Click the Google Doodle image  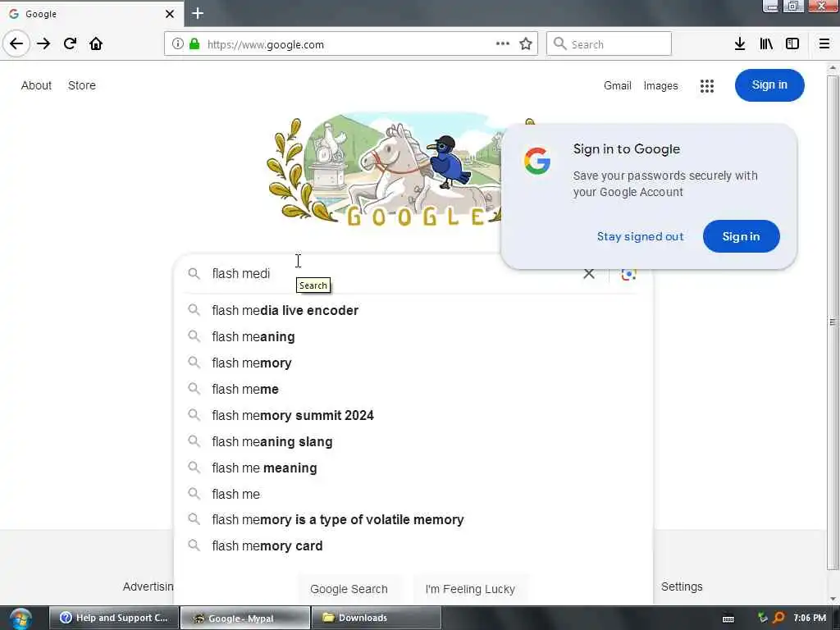(386, 171)
